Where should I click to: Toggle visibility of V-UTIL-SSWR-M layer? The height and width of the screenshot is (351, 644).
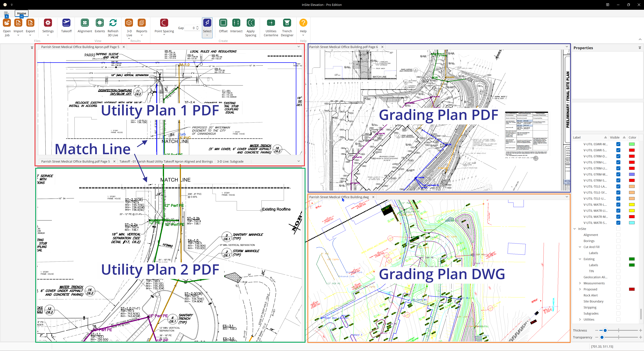coord(618,144)
